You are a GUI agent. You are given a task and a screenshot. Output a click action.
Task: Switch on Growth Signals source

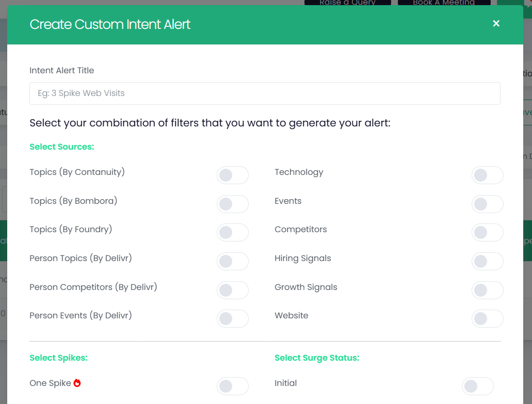(487, 290)
